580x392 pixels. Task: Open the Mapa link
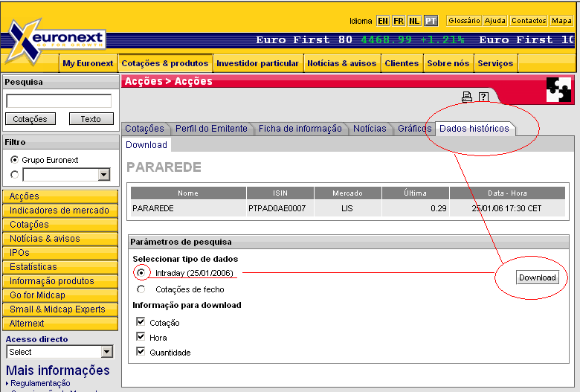[561, 21]
